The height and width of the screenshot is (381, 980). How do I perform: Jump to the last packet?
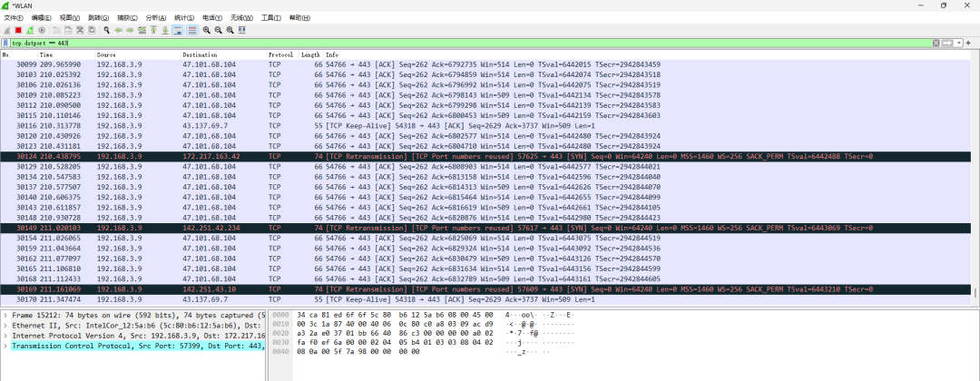pyautogui.click(x=166, y=30)
